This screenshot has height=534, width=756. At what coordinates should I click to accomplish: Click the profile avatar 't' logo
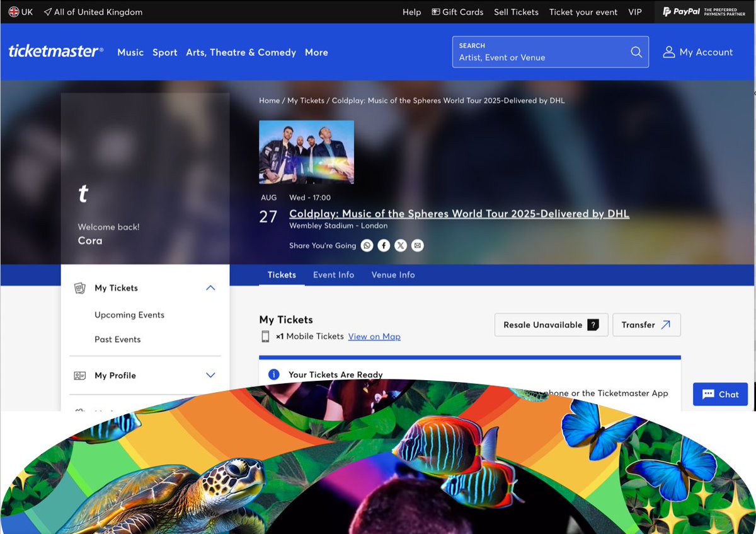[83, 194]
